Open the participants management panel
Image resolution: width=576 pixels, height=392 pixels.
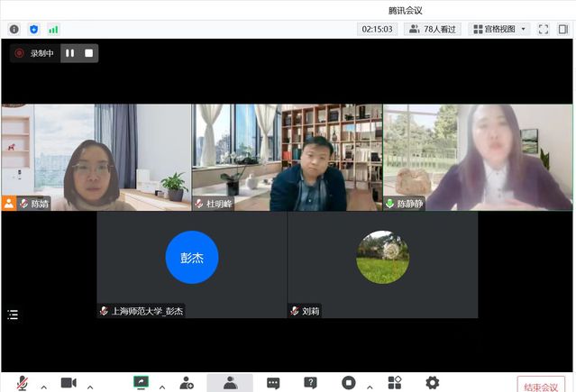230,383
